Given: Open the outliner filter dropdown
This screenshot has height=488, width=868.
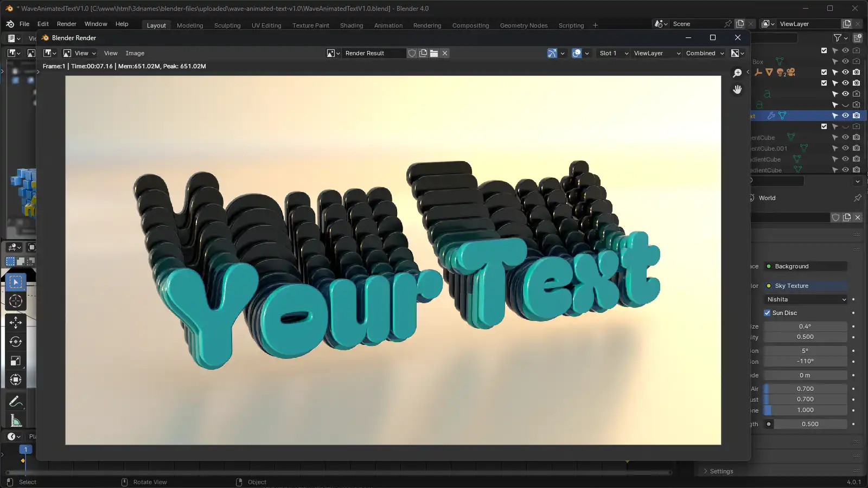Looking at the screenshot, I should click(840, 38).
